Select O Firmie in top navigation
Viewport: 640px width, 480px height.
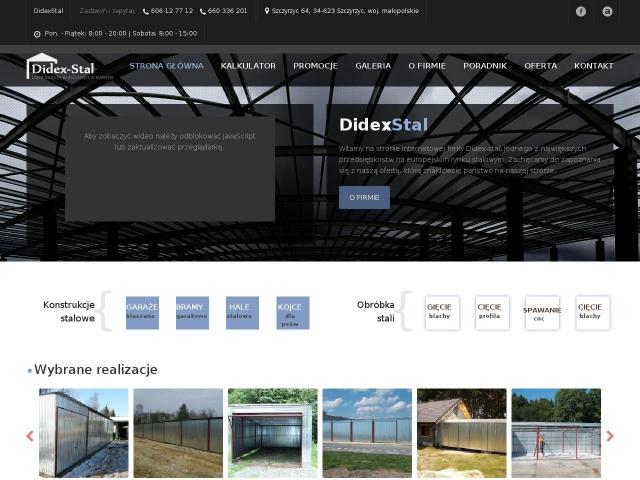click(427, 66)
